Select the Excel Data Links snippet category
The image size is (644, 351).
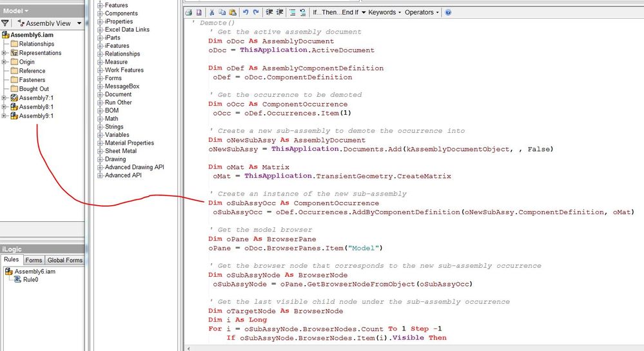127,30
